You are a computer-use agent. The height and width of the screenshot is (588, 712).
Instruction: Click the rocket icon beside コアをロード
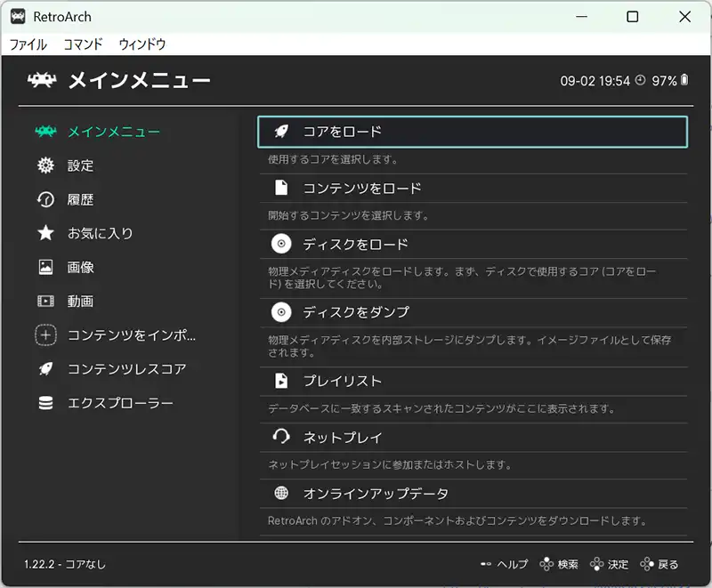coord(281,132)
